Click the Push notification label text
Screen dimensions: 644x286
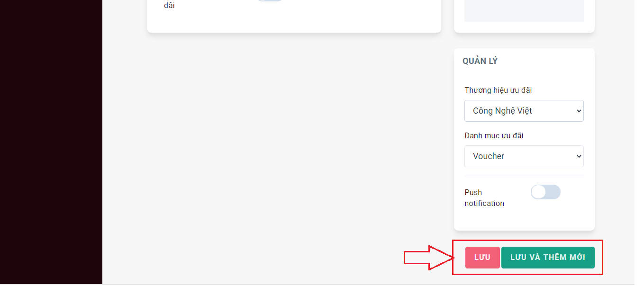click(484, 198)
